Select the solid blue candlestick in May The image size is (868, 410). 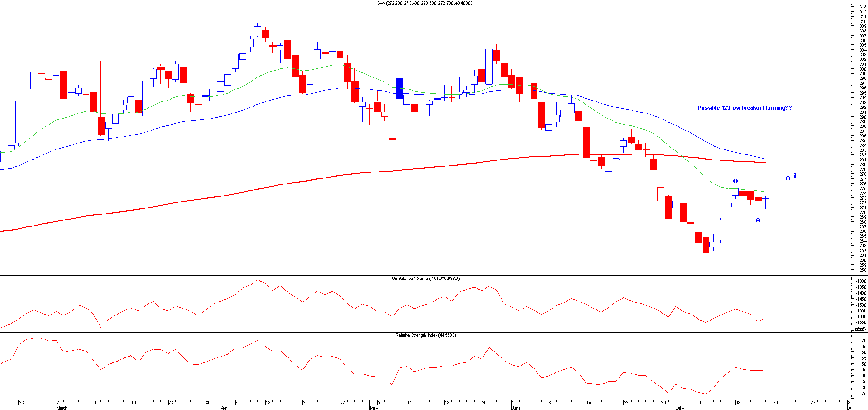[x=400, y=88]
